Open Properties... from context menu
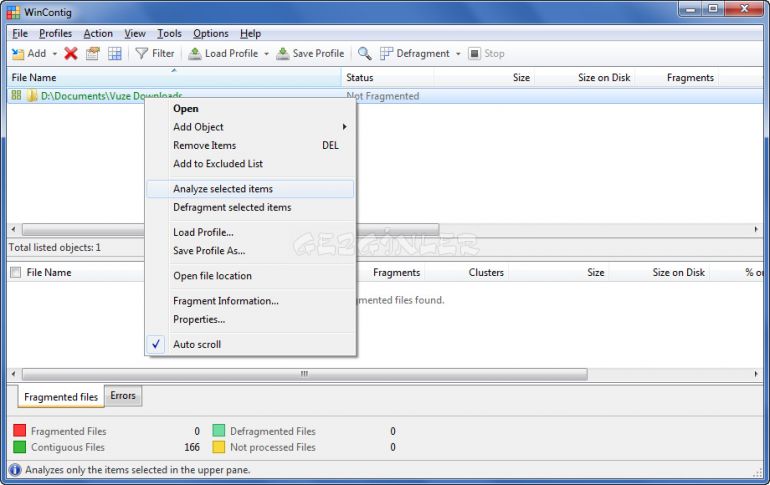This screenshot has height=485, width=770. pos(250,319)
